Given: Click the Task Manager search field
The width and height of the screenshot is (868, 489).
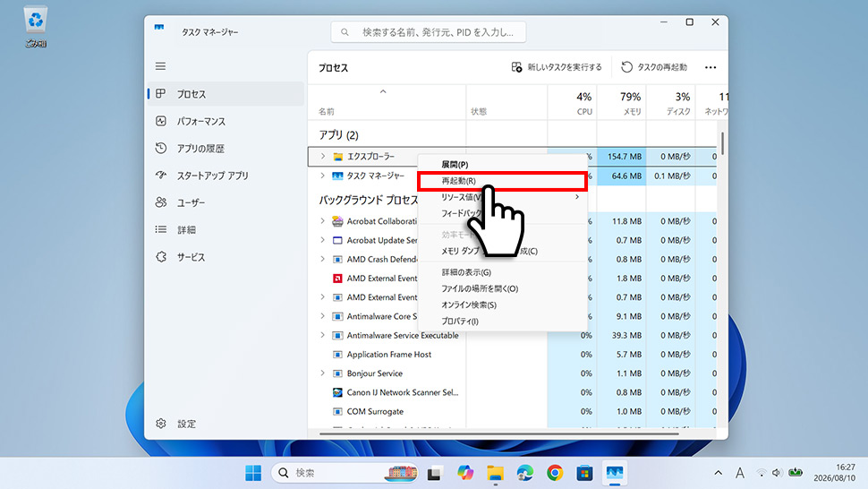Looking at the screenshot, I should coord(429,32).
